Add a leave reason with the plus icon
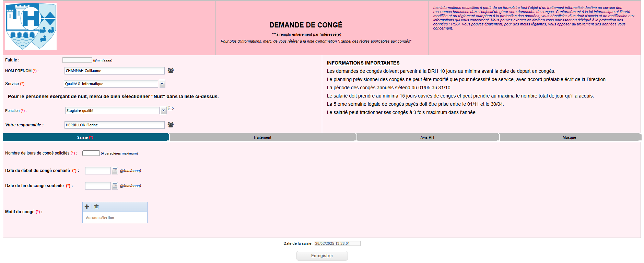 click(87, 207)
